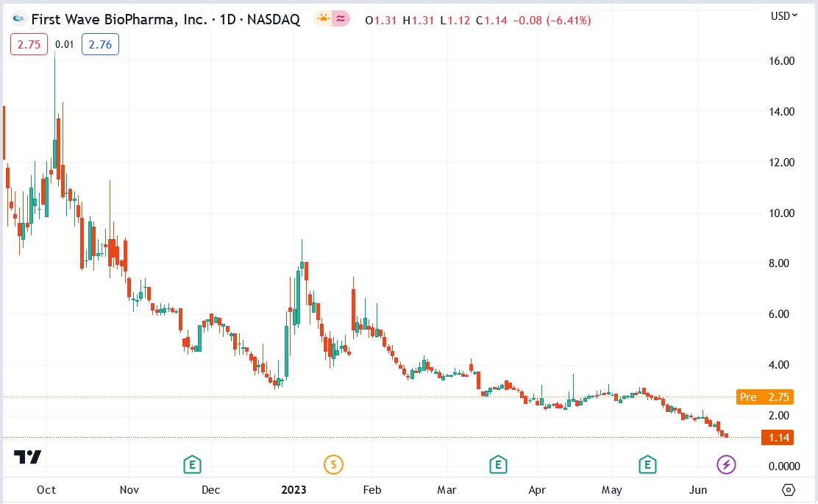Click the red 1.14 last price label
818x504 pixels.
click(777, 437)
